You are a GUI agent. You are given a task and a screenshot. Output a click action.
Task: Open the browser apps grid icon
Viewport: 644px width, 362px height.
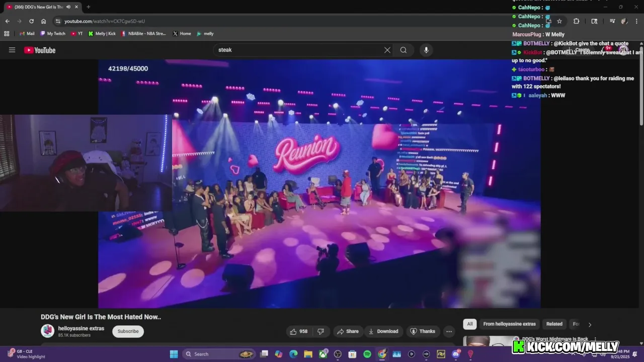7,34
